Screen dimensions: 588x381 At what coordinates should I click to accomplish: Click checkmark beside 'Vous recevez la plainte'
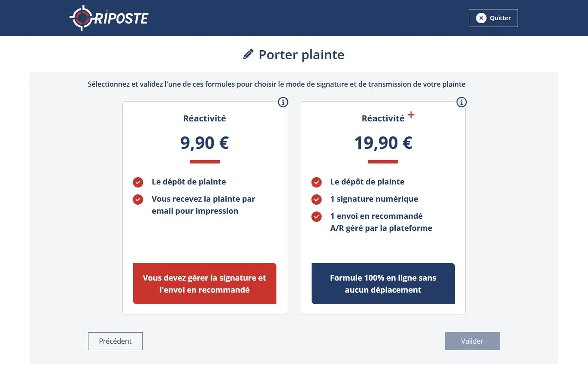click(x=138, y=199)
